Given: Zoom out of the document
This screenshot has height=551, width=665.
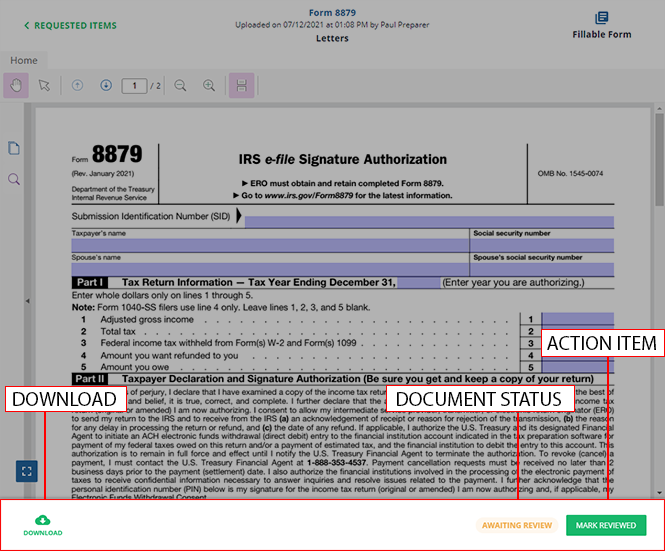Looking at the screenshot, I should click(x=180, y=85).
